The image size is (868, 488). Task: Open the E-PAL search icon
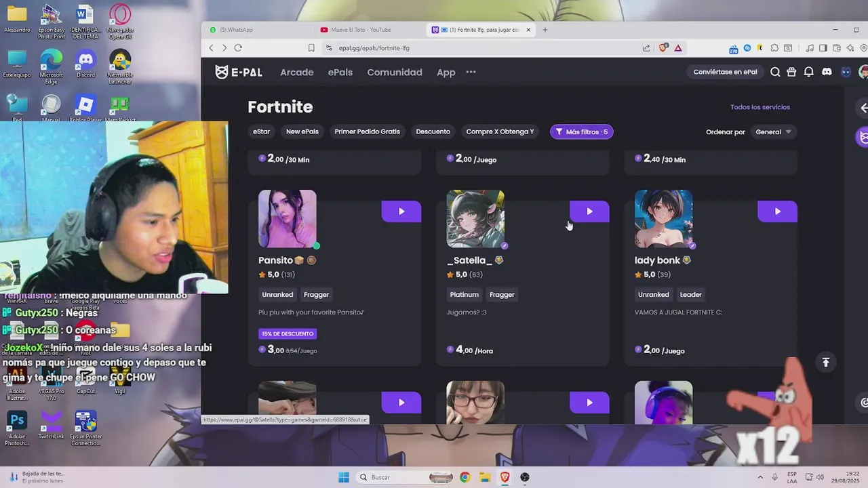(775, 72)
